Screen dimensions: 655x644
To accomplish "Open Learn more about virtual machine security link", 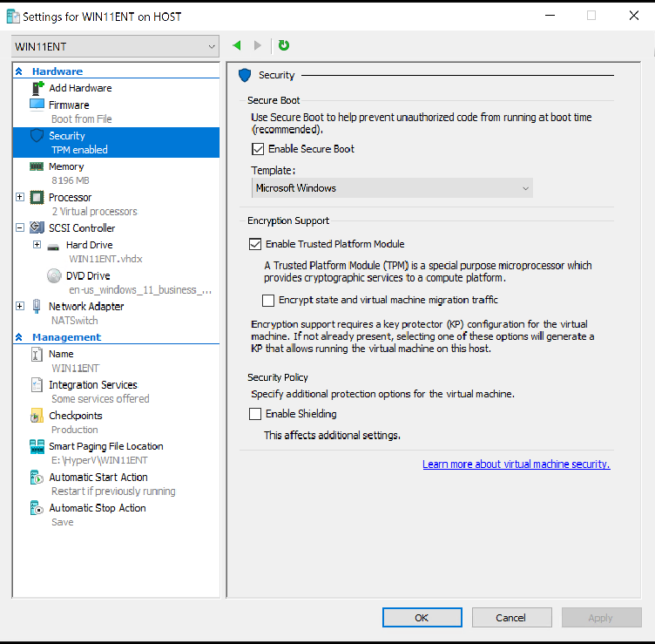I will point(516,464).
